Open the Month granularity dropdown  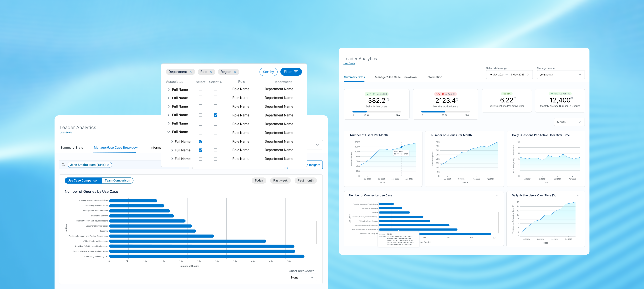(x=569, y=122)
